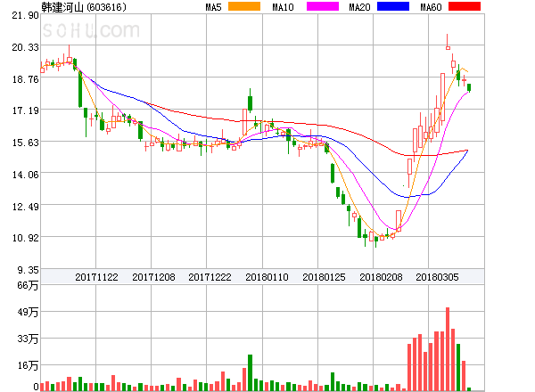The image size is (535, 392).
Task: Click the 18.76 price axis label
Action: pyautogui.click(x=25, y=79)
